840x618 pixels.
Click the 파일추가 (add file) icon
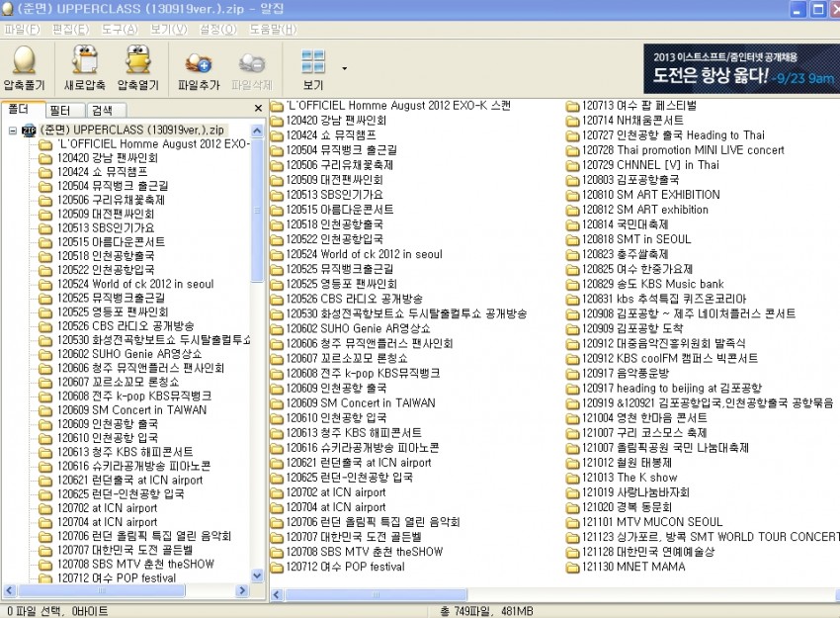coord(199,62)
